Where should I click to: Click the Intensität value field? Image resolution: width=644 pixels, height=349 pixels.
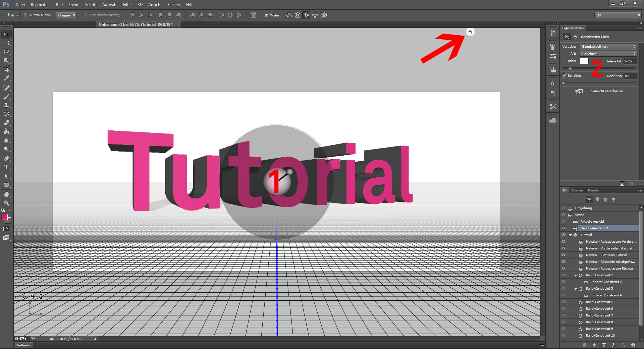[x=629, y=61]
